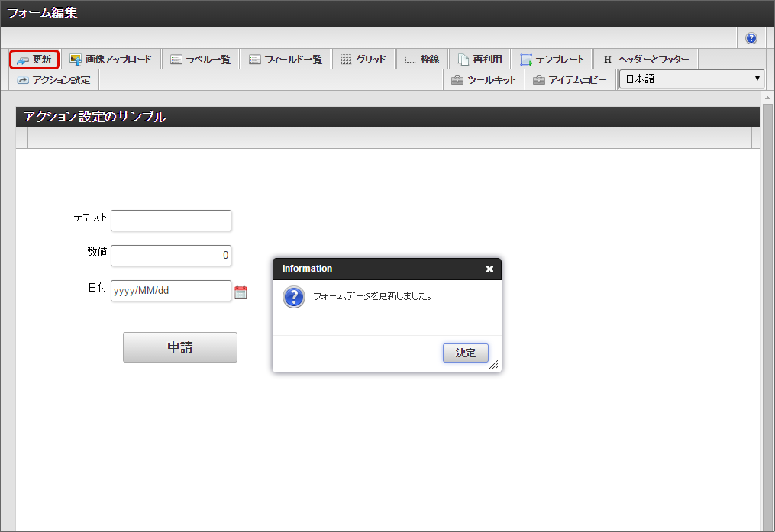Open ヘッダーとフッター header and footer settings
This screenshot has width=775, height=532.
pos(645,60)
